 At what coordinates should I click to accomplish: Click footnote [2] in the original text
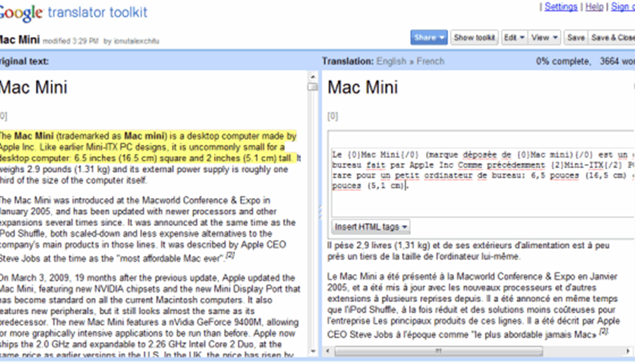[230, 256]
